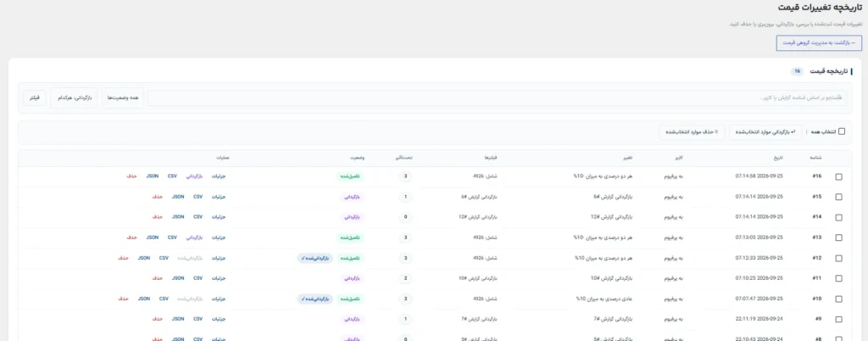Export row #12 as CSV
868x341 pixels.
click(x=164, y=258)
